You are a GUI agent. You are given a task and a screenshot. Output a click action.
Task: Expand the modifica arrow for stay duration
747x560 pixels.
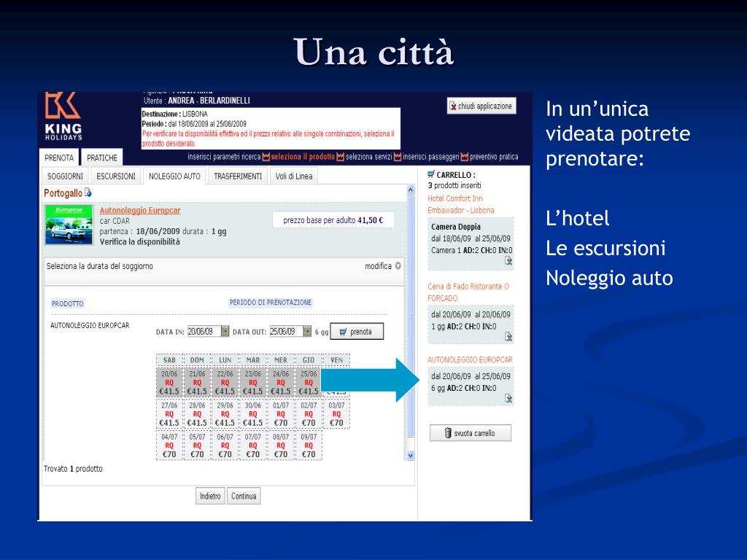(398, 265)
